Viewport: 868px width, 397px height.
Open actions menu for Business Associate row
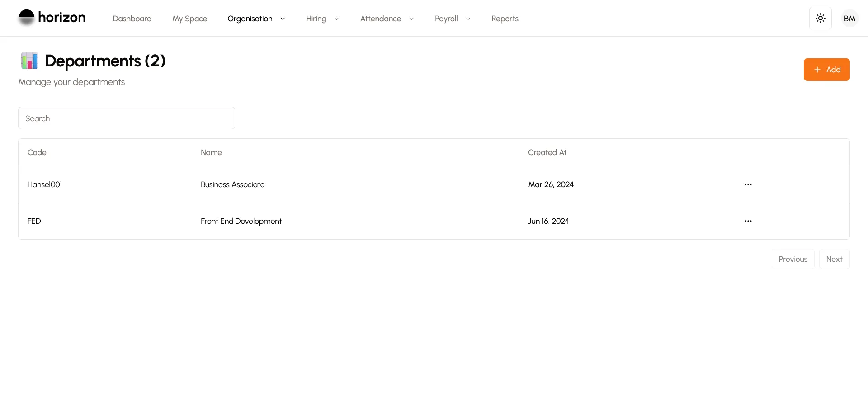[748, 184]
